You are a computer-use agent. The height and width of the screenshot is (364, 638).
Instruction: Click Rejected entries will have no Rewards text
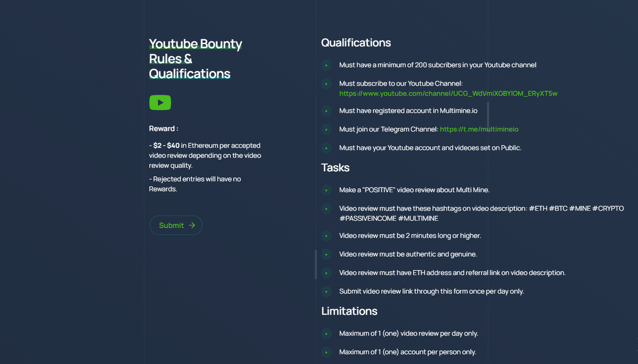(195, 184)
